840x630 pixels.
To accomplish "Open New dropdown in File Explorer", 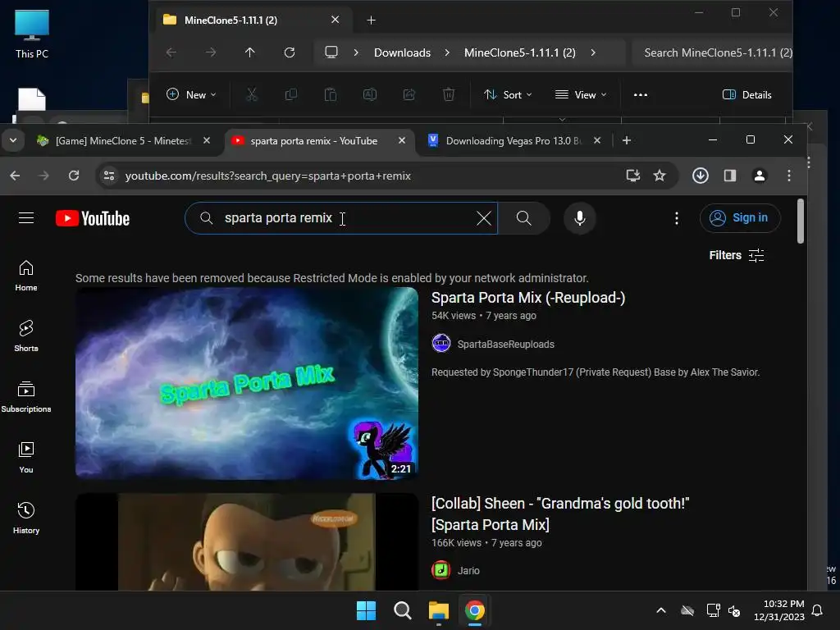I will [191, 95].
